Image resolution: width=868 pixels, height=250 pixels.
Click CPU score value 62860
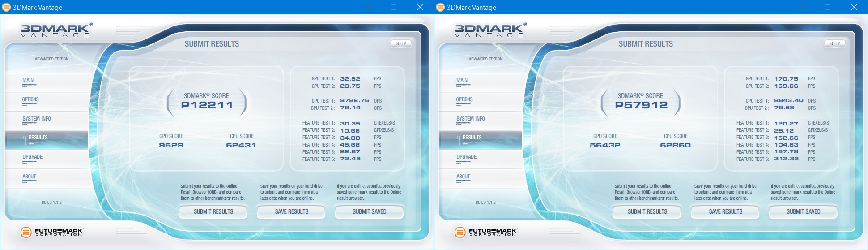[x=675, y=145]
